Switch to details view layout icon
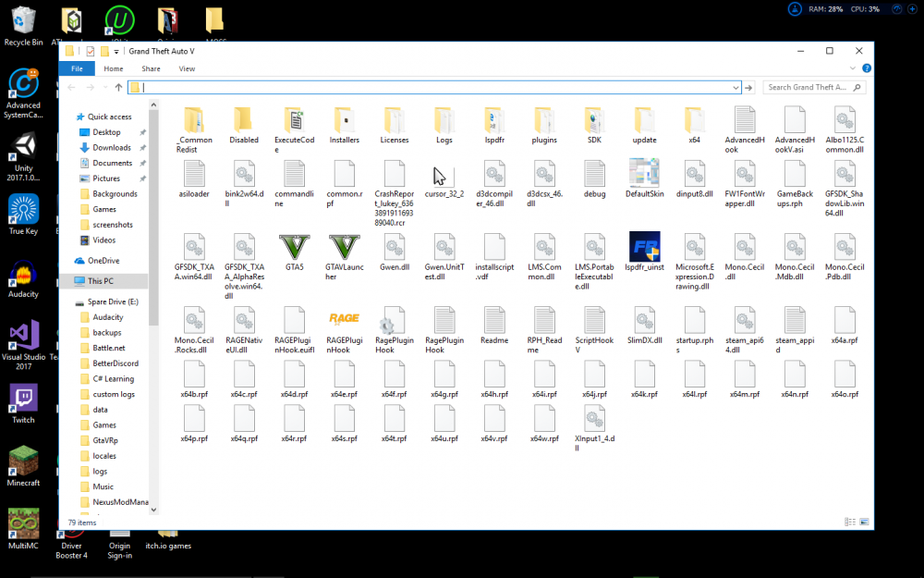The image size is (924, 578). [850, 522]
